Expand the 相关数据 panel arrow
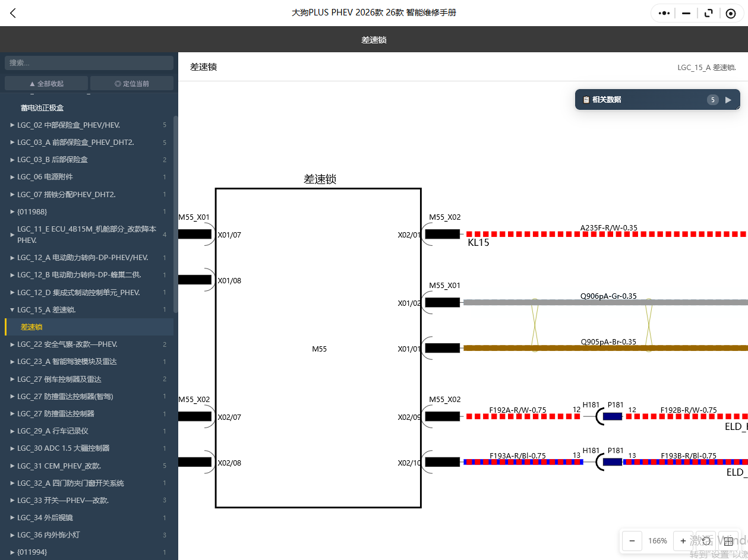 tap(728, 100)
